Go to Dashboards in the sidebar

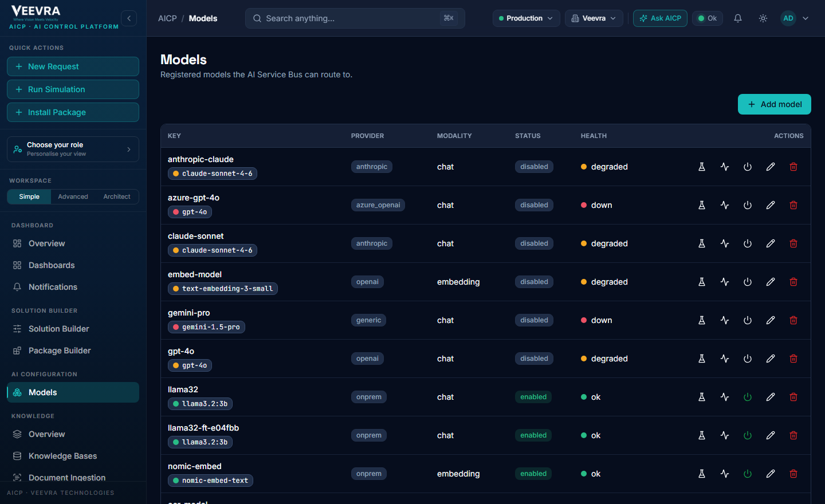click(73, 265)
